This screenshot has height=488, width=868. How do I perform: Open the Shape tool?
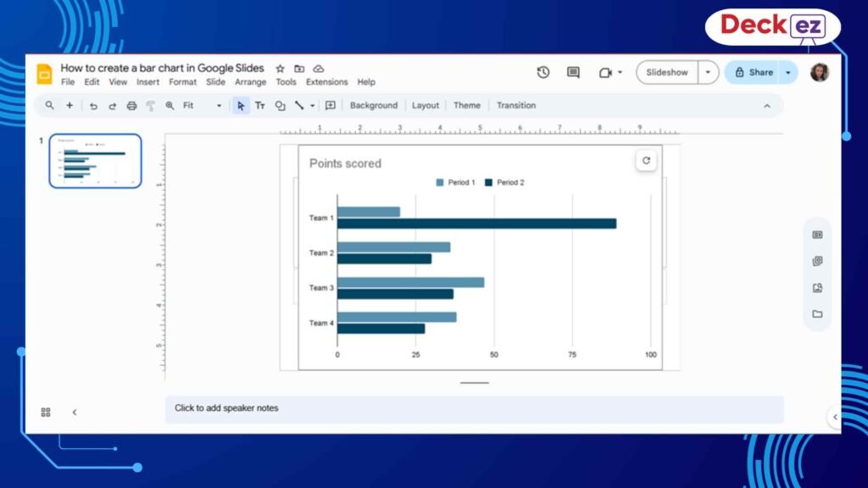(x=280, y=105)
